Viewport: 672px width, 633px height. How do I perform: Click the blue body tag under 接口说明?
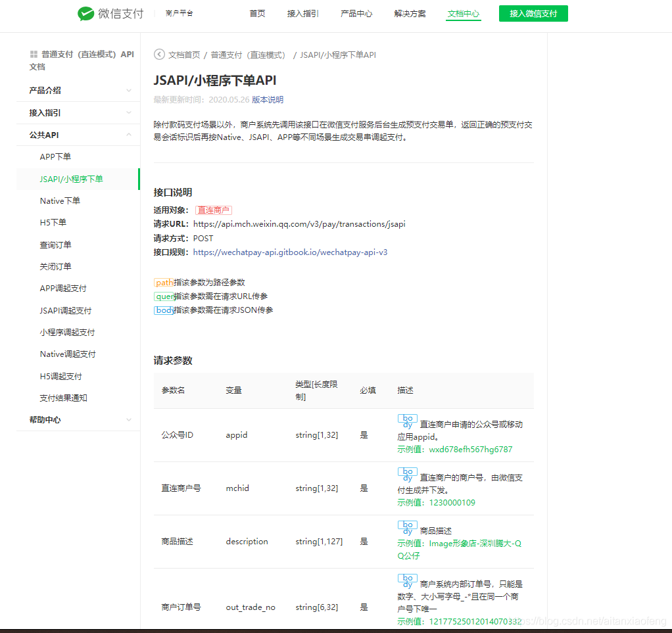(164, 310)
